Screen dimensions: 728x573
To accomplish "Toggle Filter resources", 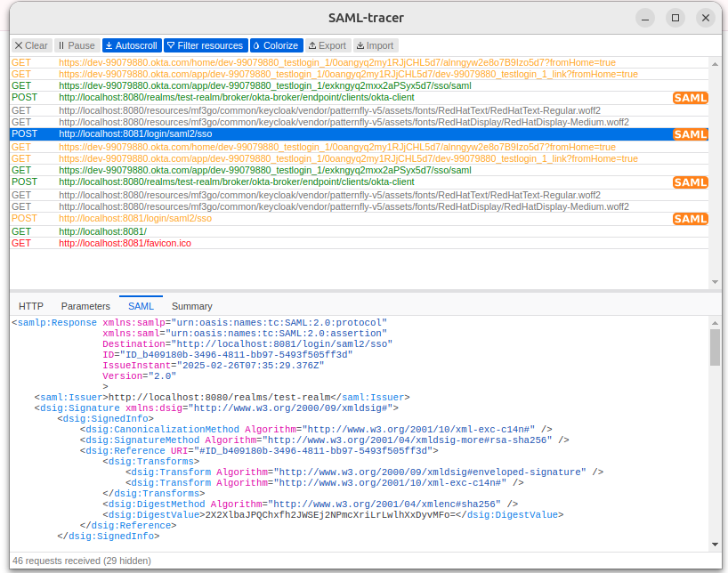I will (x=205, y=45).
